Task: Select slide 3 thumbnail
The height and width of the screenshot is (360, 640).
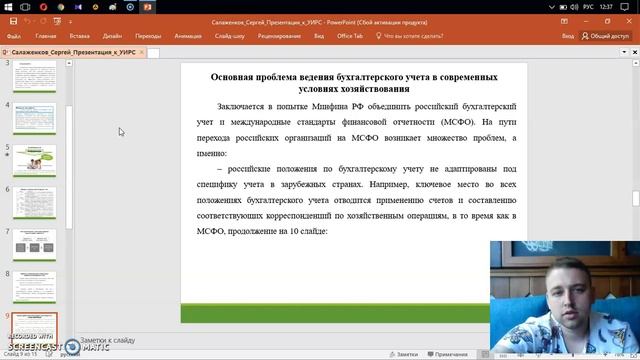Action: pos(34,76)
